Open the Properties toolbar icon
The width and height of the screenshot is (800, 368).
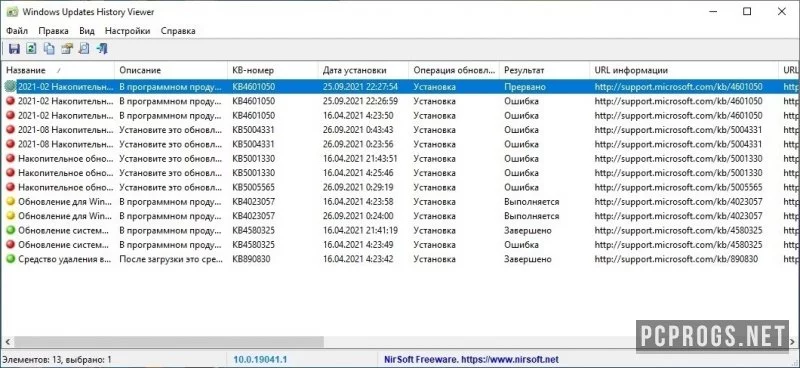[67, 49]
